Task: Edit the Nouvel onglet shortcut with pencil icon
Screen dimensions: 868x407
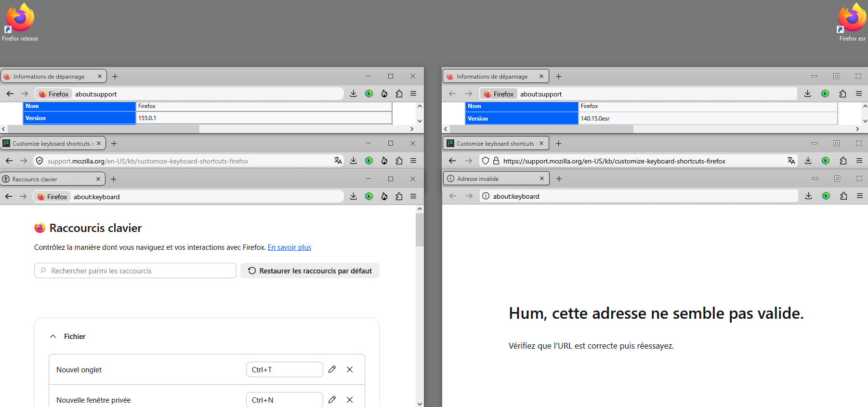Action: click(332, 369)
